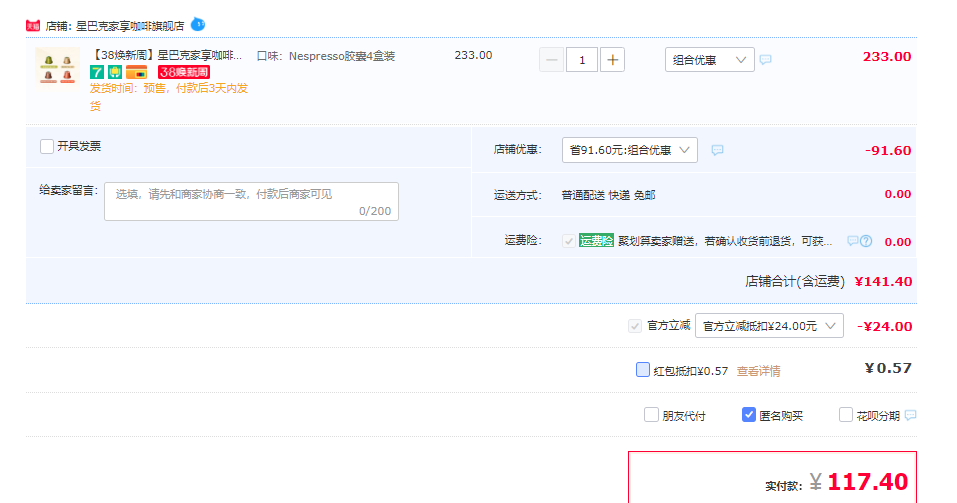Toggle the 运费险 shipping insurance checkbox

pos(568,241)
